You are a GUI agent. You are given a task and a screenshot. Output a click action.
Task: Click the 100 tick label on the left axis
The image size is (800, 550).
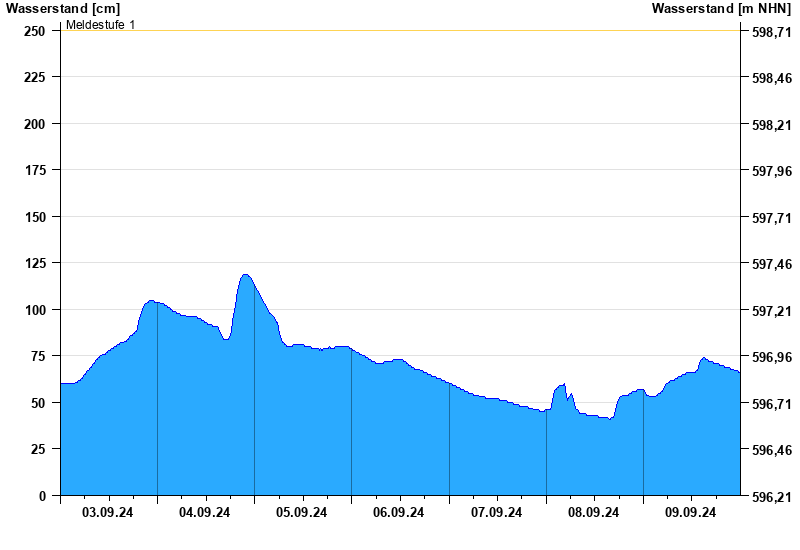[x=35, y=310]
